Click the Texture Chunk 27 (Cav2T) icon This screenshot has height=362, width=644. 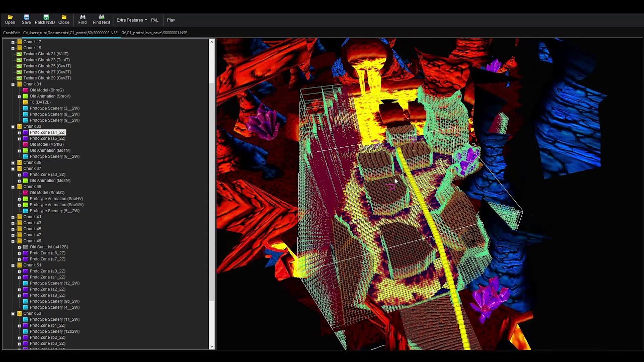19,72
